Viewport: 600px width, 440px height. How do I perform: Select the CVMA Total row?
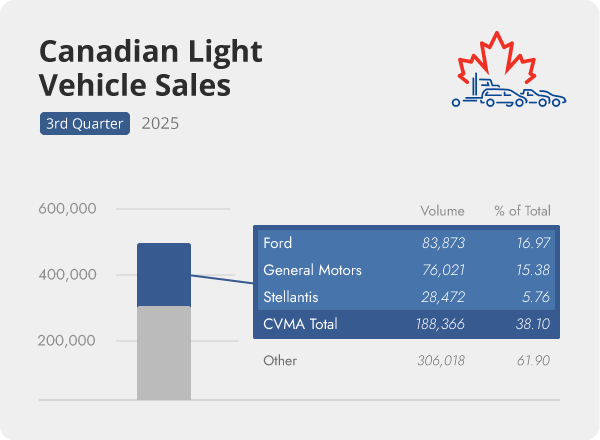pyautogui.click(x=405, y=324)
